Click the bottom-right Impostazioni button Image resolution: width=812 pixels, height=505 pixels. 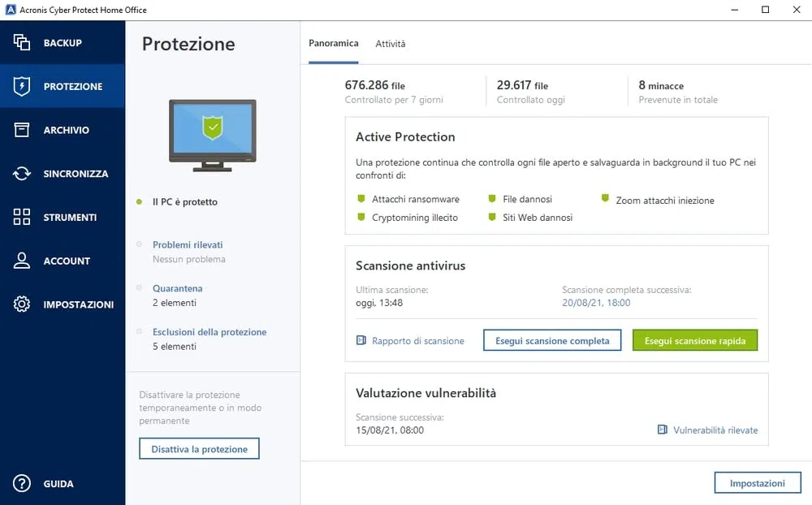757,483
